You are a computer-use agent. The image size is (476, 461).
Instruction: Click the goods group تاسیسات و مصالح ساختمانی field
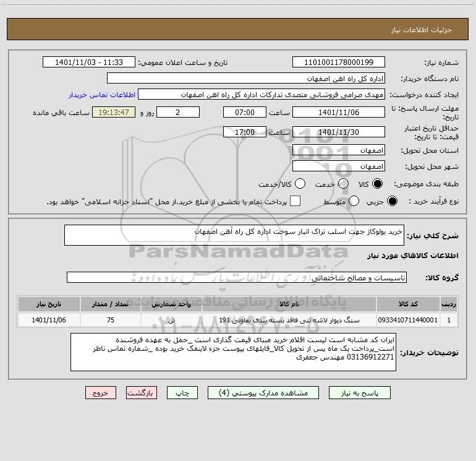237,277
